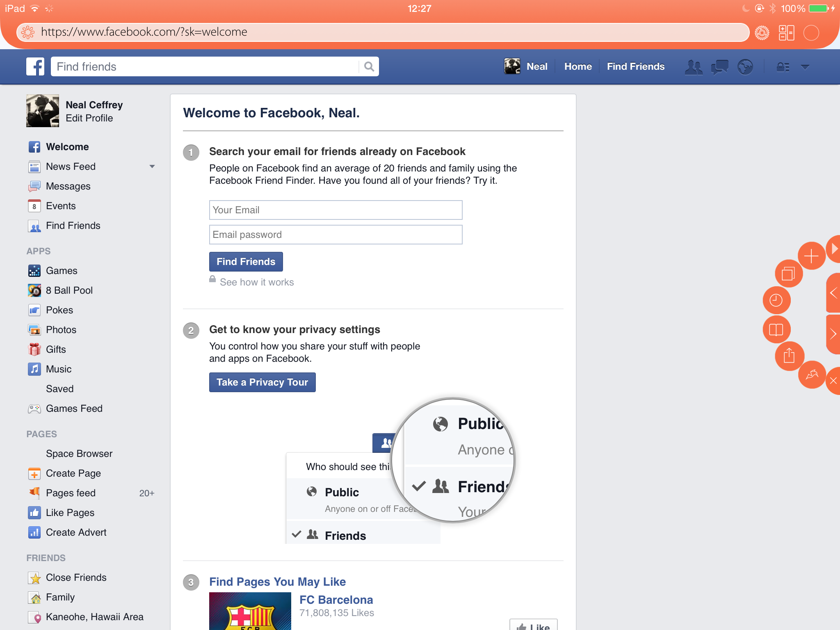Go forward with right chevron side button
The image size is (840, 630).
coord(833,334)
